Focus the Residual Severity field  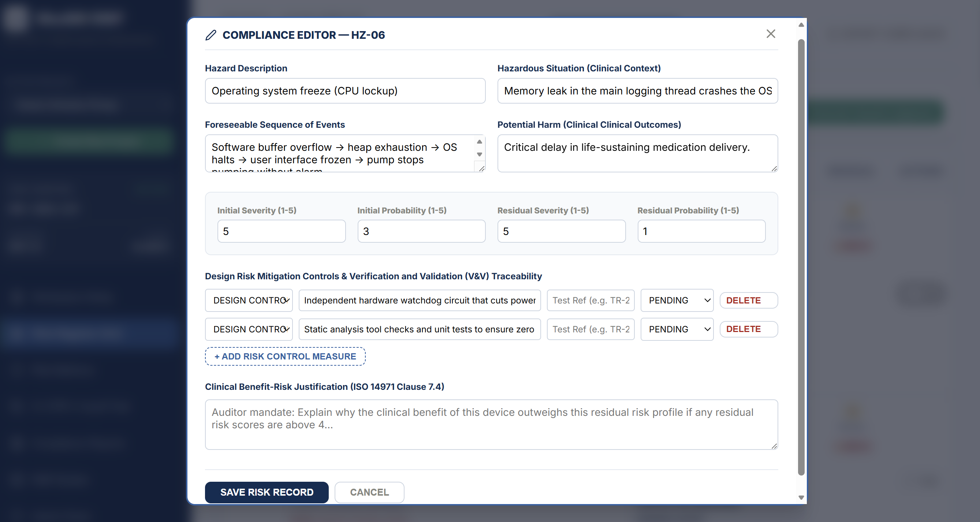point(562,231)
